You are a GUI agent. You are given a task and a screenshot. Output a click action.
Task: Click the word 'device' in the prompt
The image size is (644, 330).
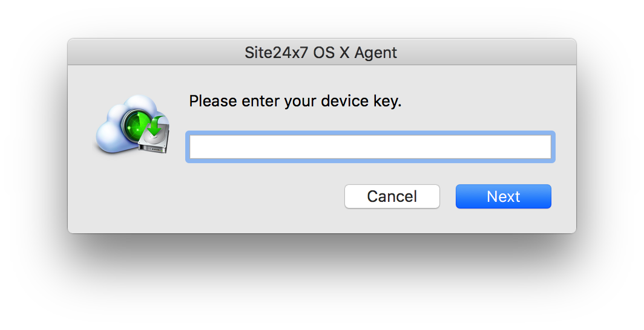click(345, 101)
